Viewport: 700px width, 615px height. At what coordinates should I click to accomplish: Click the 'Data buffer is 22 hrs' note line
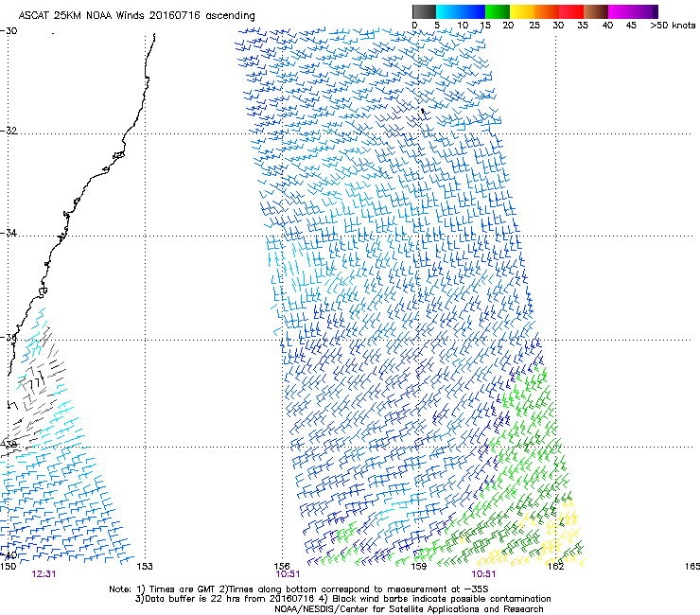[342, 599]
